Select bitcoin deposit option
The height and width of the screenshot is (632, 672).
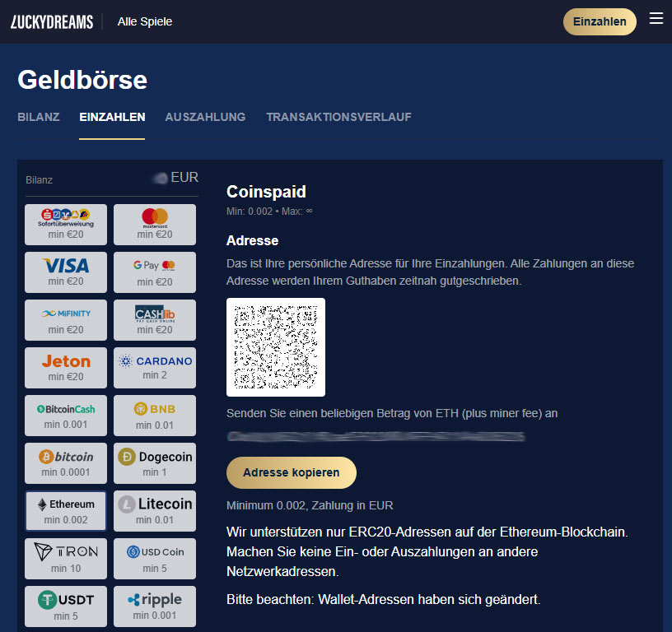point(66,463)
